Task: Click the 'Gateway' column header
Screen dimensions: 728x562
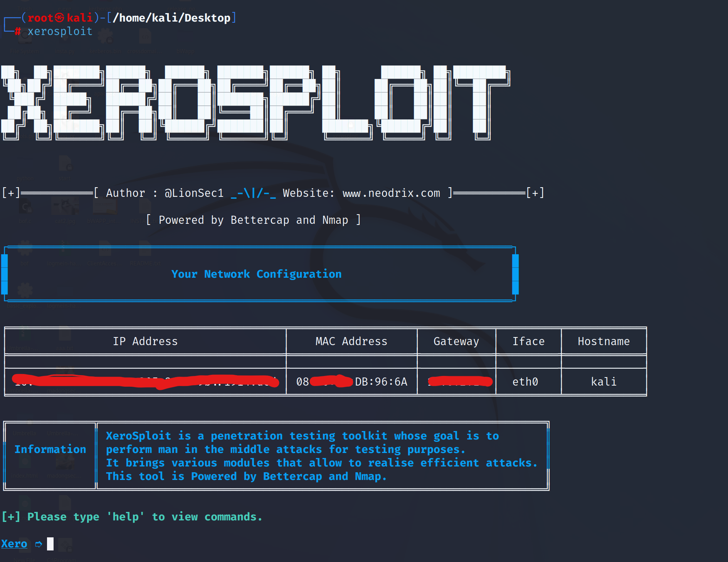Action: click(456, 341)
